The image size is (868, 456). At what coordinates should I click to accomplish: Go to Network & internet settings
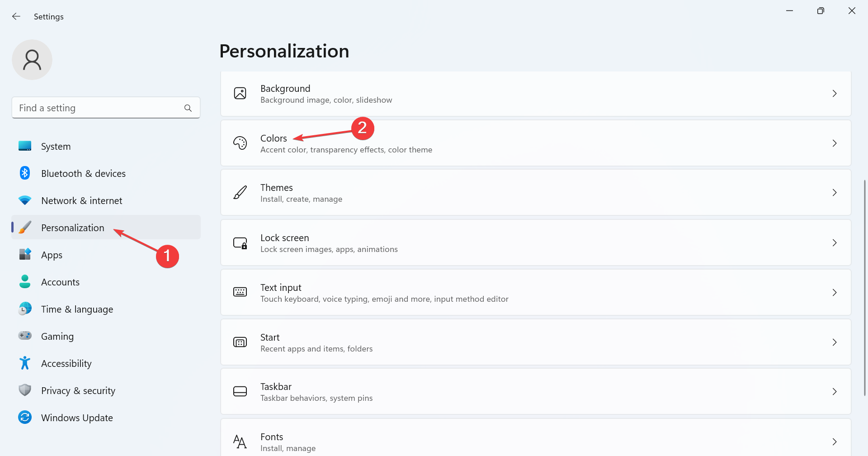pos(81,201)
